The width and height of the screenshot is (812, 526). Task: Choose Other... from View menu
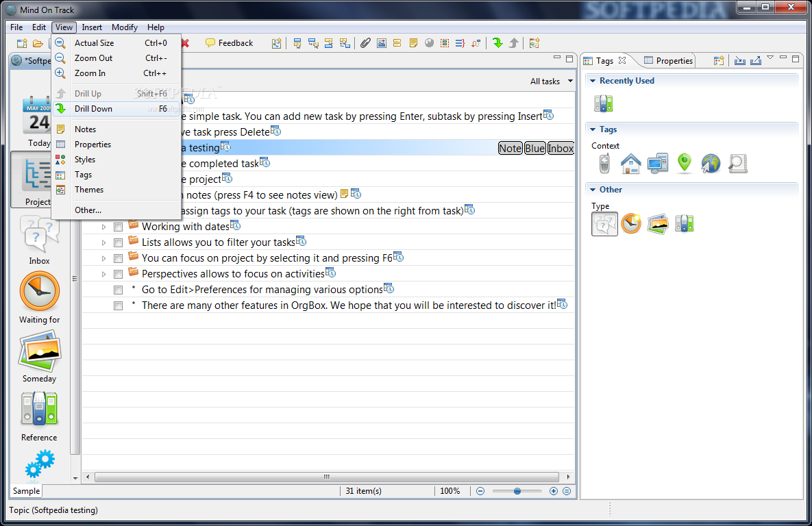[116, 210]
